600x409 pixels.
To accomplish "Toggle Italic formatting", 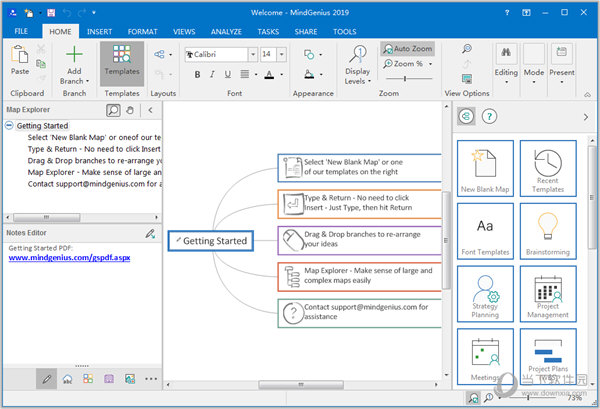I will [212, 74].
